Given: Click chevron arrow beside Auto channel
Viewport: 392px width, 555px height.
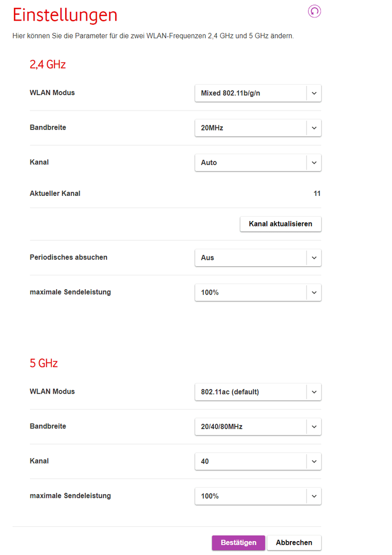Looking at the screenshot, I should 314,163.
